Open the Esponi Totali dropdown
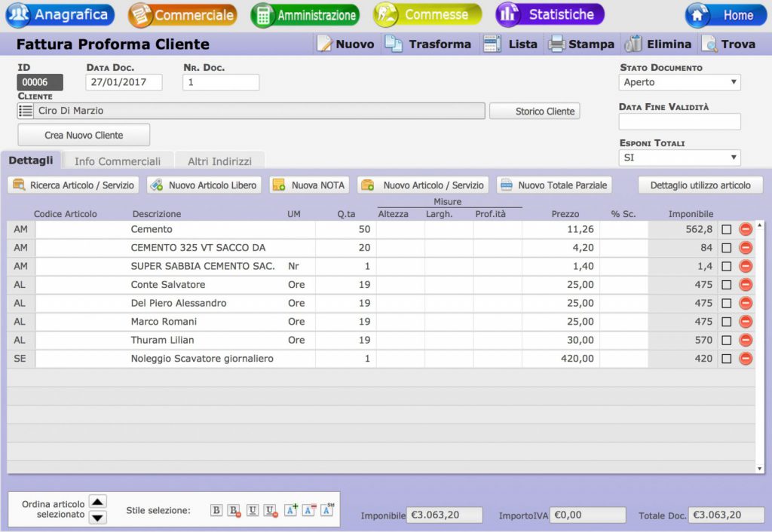Image resolution: width=772 pixels, height=532 pixels. 679,157
